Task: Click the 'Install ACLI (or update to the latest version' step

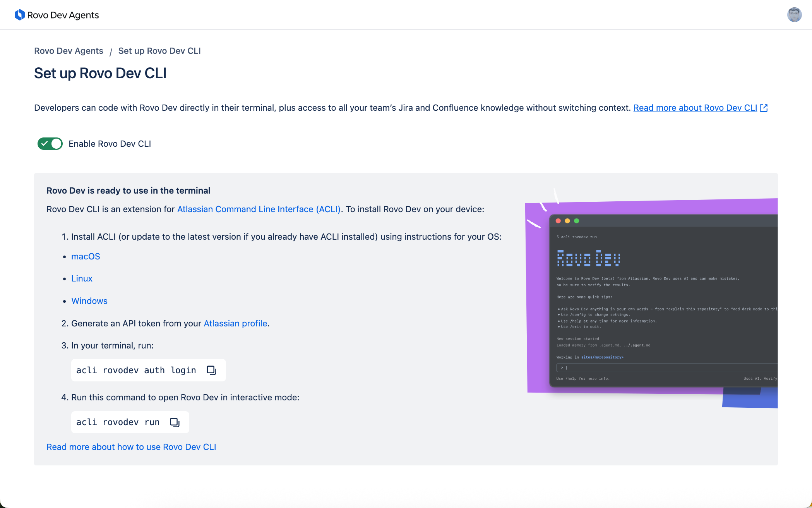Action: (x=281, y=237)
